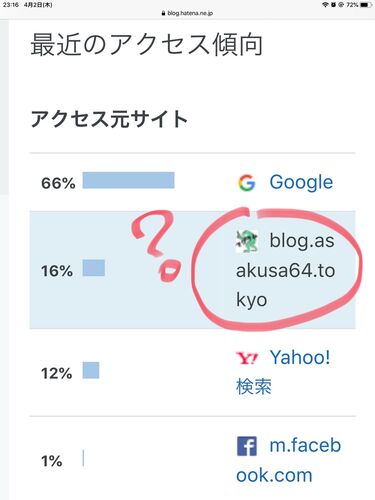This screenshot has width=375, height=500.
Task: Tap the lock icon beside the URL
Action: [x=163, y=13]
